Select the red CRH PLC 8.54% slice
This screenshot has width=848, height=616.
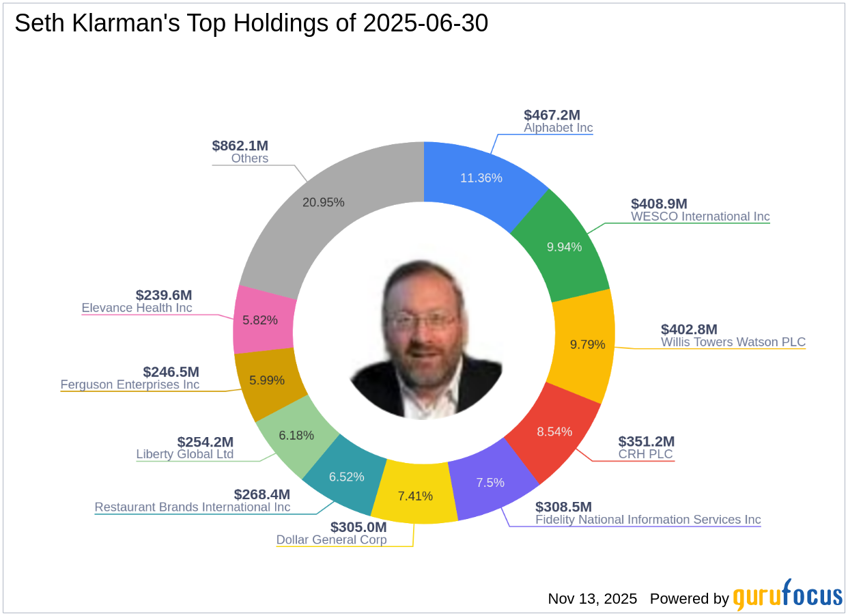[554, 431]
